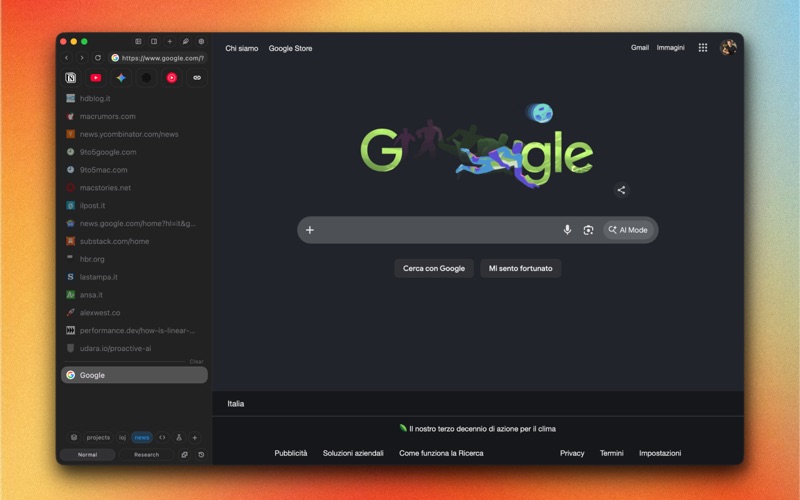Open the pinned Notion shortcut
This screenshot has width=800, height=500.
click(70, 78)
